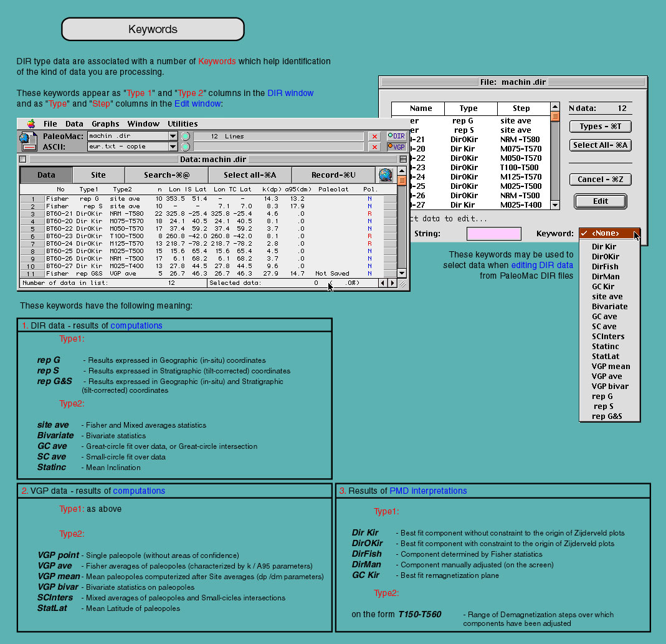
Task: Click the Edit button in the File window
Action: tap(600, 201)
